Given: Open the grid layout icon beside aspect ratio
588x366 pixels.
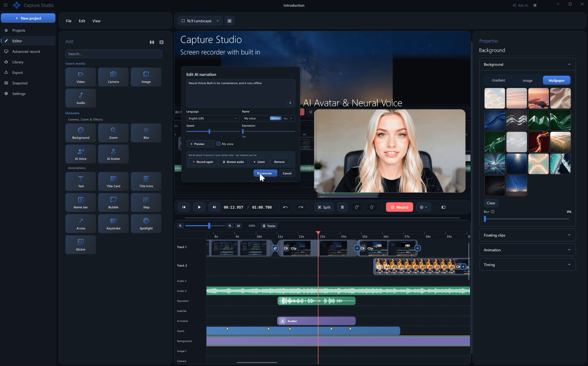Looking at the screenshot, I should (229, 21).
